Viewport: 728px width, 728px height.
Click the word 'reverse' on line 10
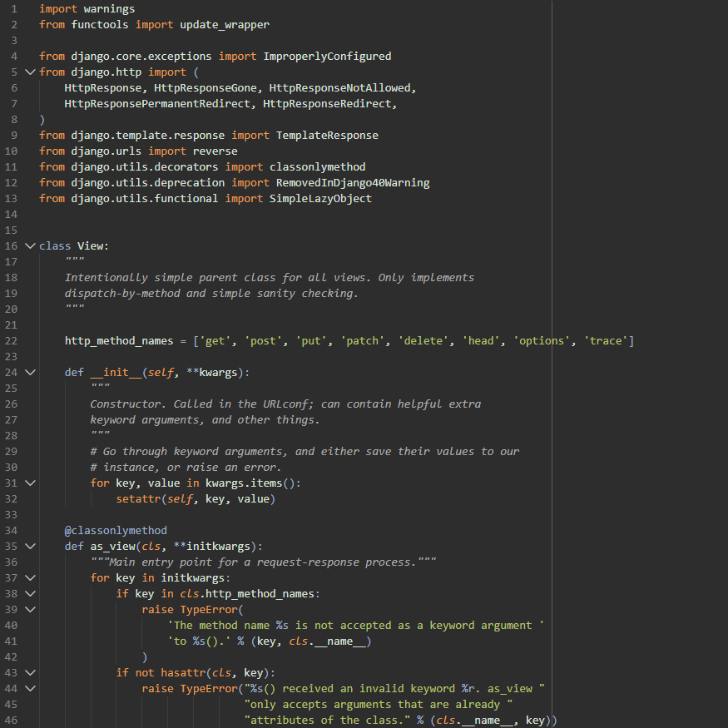(x=215, y=151)
